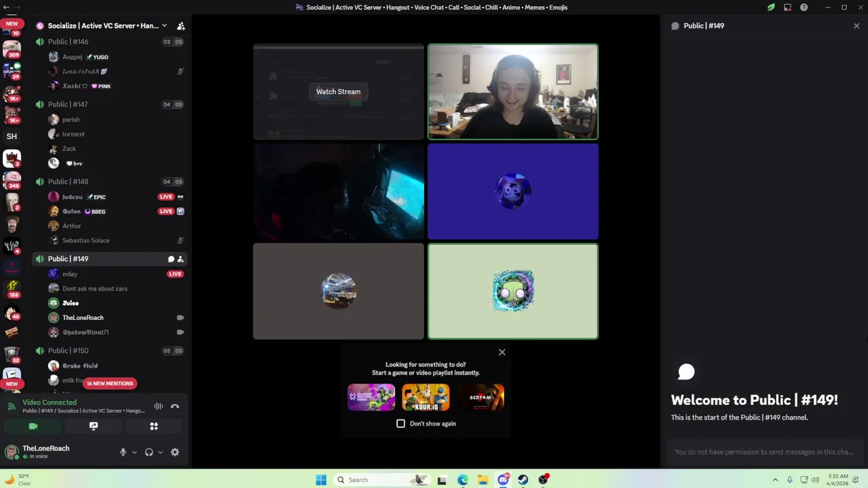Open taskbar volume control
Viewport: 868px width, 488px height.
click(x=815, y=480)
